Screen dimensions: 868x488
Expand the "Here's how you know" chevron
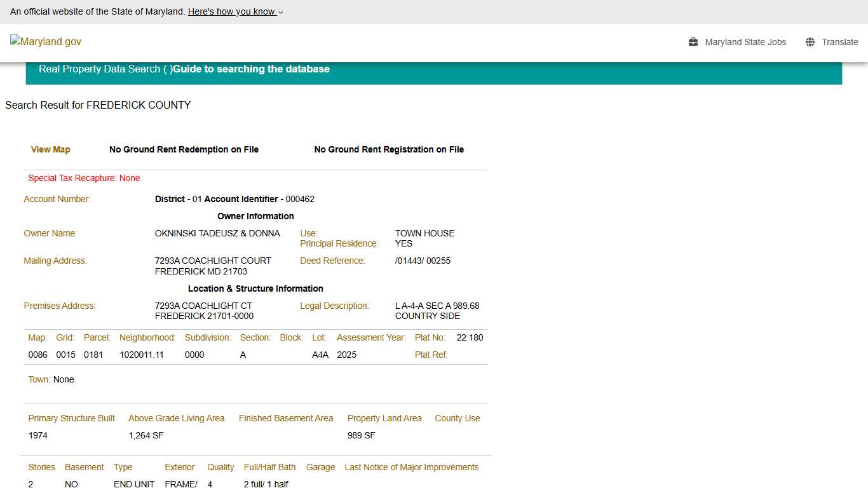pos(281,12)
